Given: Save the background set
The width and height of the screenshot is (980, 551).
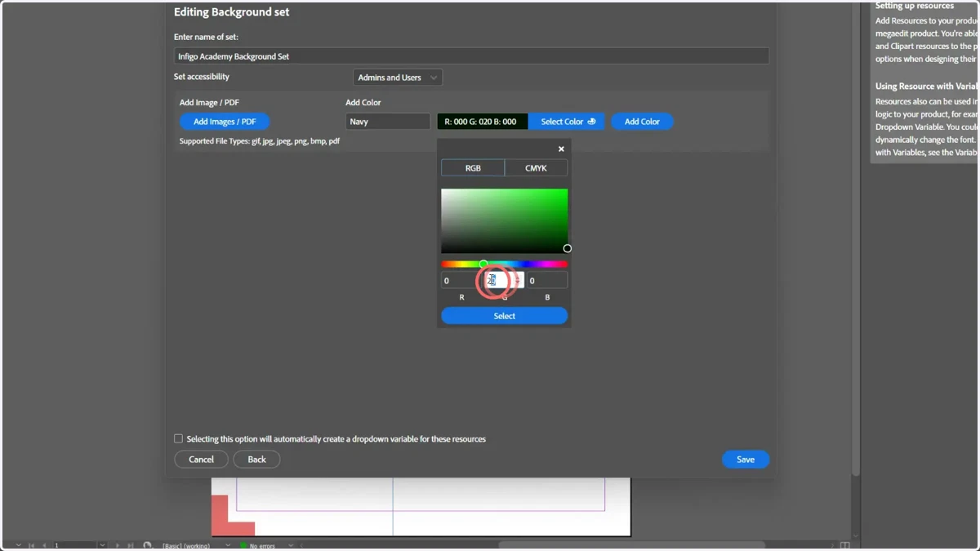Looking at the screenshot, I should pyautogui.click(x=746, y=460).
